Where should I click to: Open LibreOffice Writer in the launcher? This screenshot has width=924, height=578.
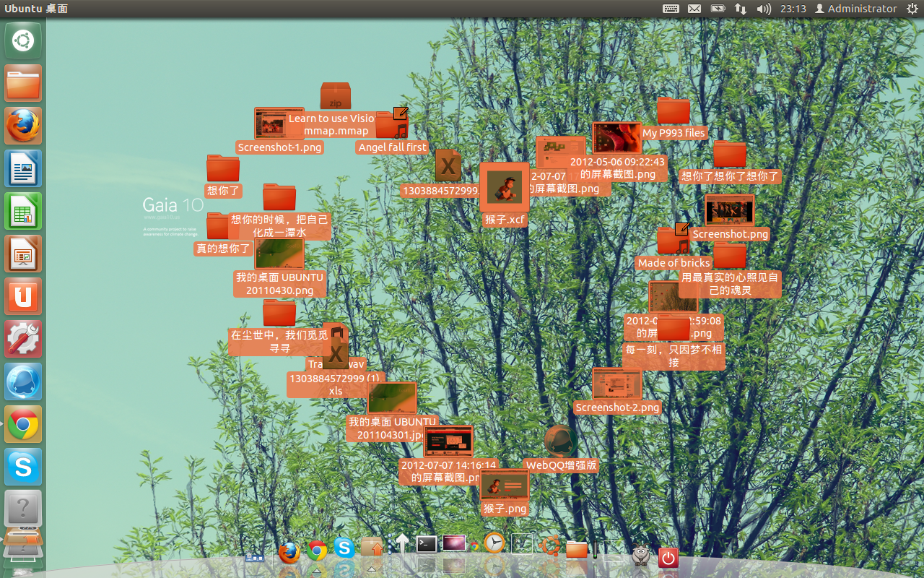pyautogui.click(x=23, y=168)
